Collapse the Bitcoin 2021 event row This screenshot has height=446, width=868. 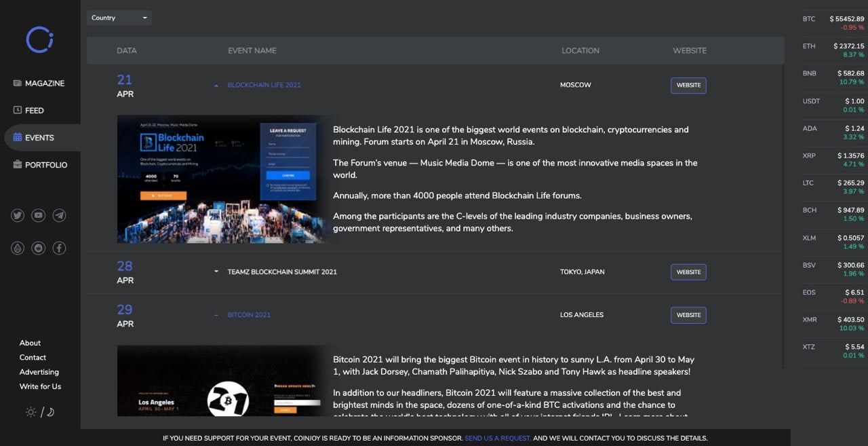216,315
